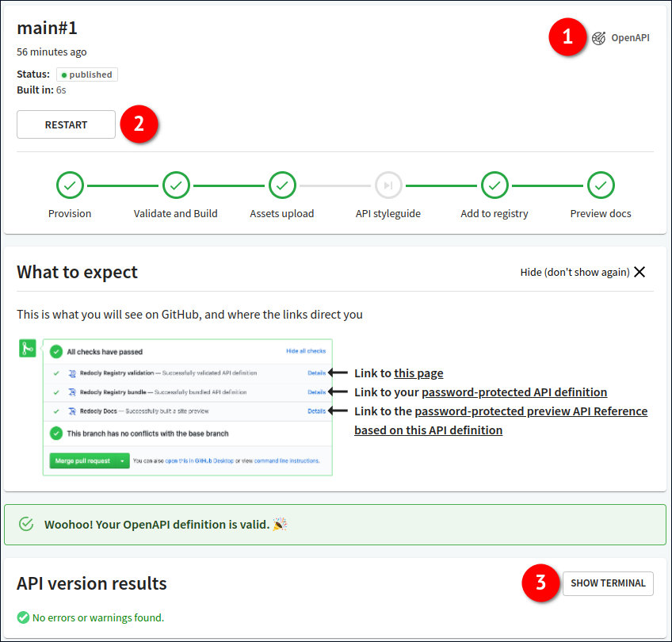The height and width of the screenshot is (642, 672).
Task: Click the SHOW TERMINAL button
Action: (x=608, y=583)
